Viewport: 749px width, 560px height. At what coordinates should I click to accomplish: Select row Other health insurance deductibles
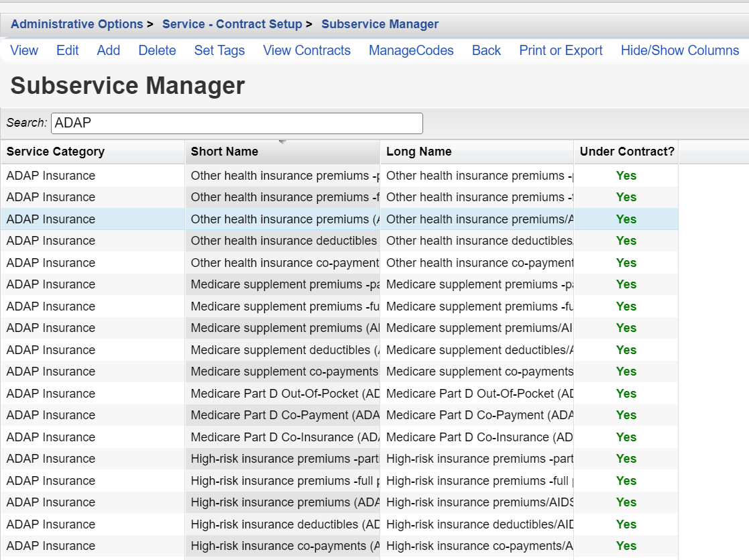[x=339, y=241]
